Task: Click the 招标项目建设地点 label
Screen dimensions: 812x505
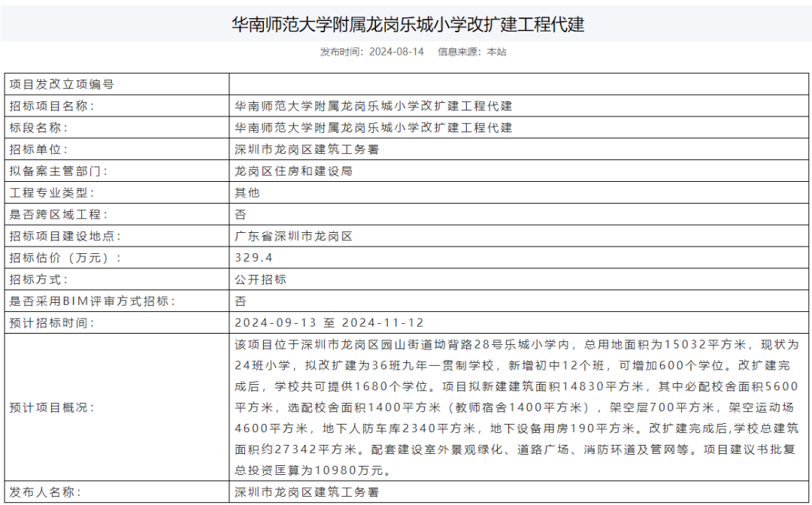Action: coord(65,237)
